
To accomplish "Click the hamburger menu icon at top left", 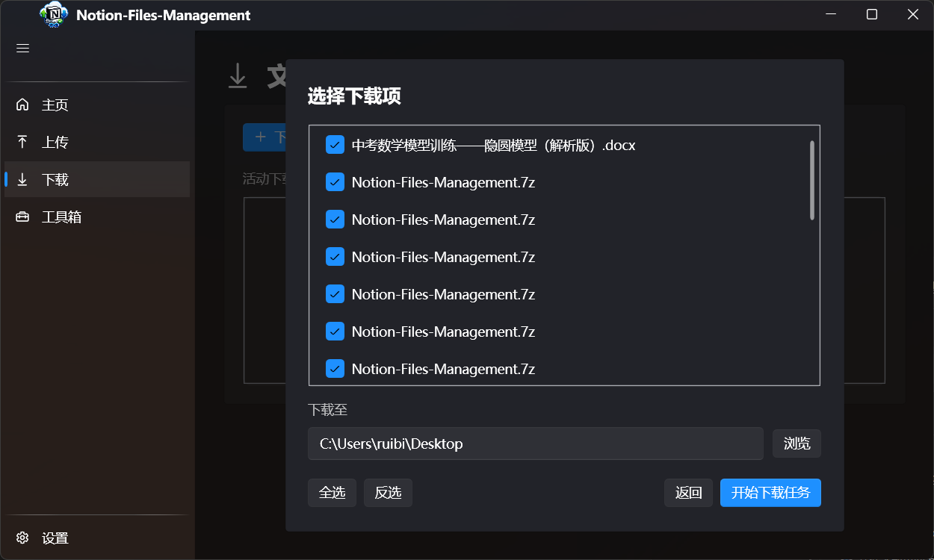I will point(22,48).
